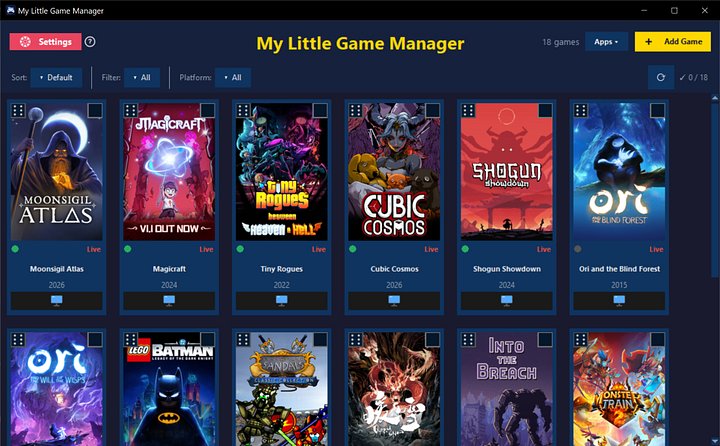Open the Shogun Showdown cover art
The image size is (720, 446).
click(x=506, y=172)
